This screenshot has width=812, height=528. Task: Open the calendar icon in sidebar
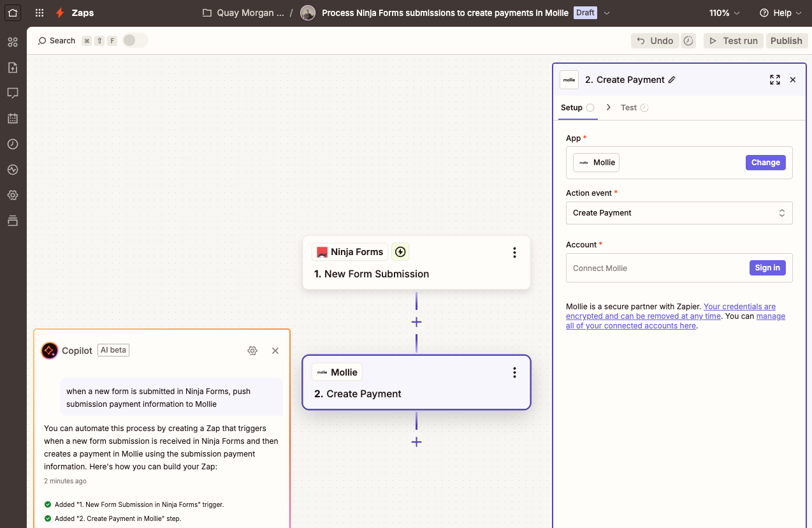point(13,119)
